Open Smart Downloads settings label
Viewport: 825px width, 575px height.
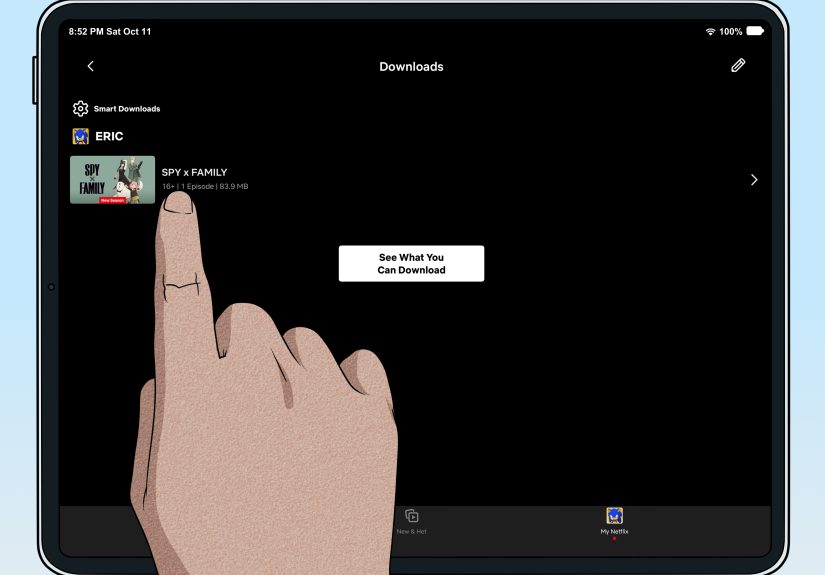click(x=127, y=109)
